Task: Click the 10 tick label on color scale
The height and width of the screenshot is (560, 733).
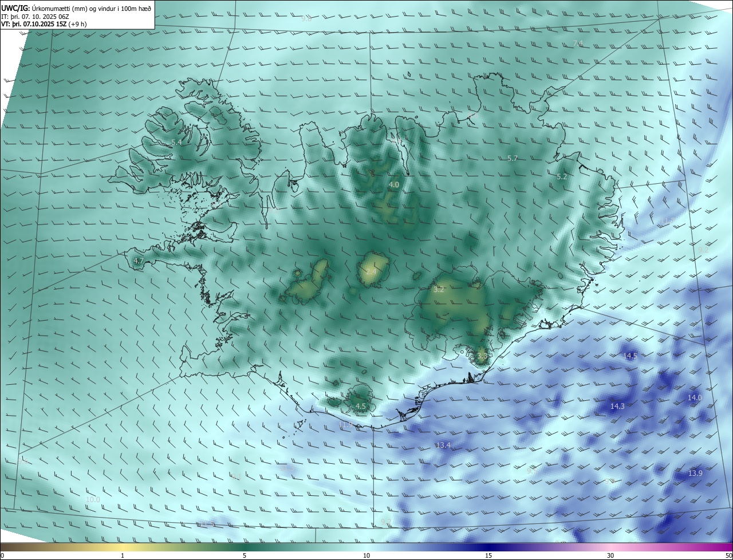Action: (366, 555)
